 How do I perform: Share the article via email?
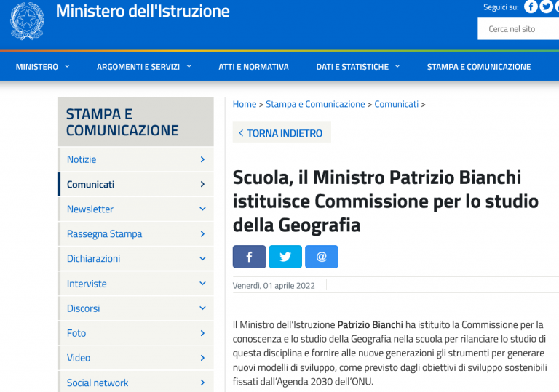coord(322,257)
